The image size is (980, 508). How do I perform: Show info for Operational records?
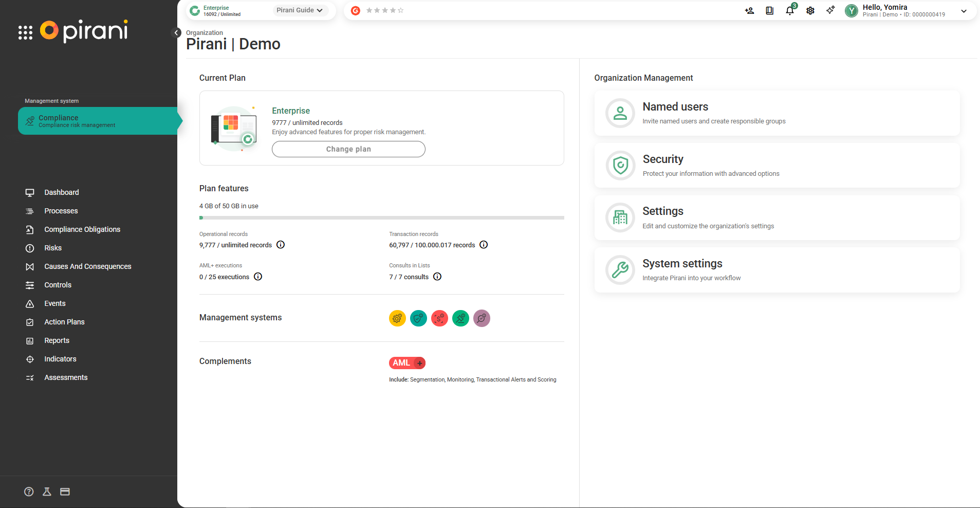click(x=281, y=245)
